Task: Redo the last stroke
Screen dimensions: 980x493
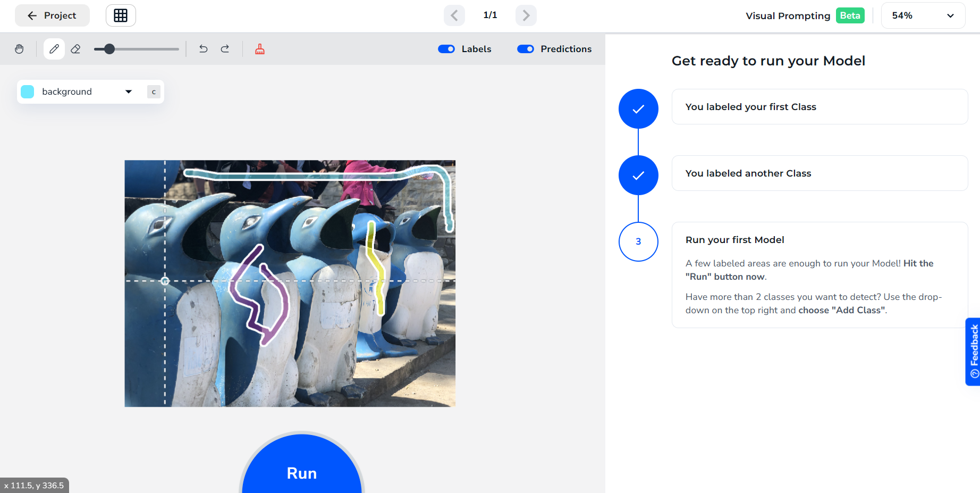Action: pyautogui.click(x=225, y=49)
